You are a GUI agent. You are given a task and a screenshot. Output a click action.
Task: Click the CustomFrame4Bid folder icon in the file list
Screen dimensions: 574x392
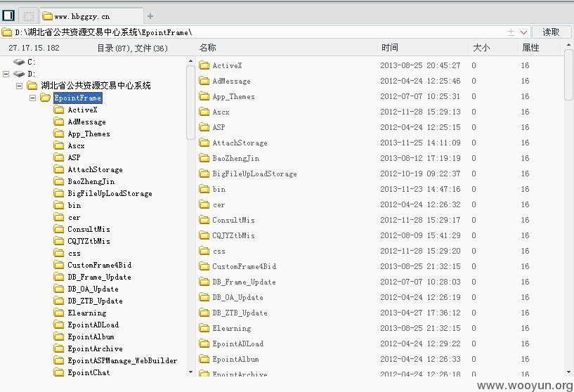204,266
